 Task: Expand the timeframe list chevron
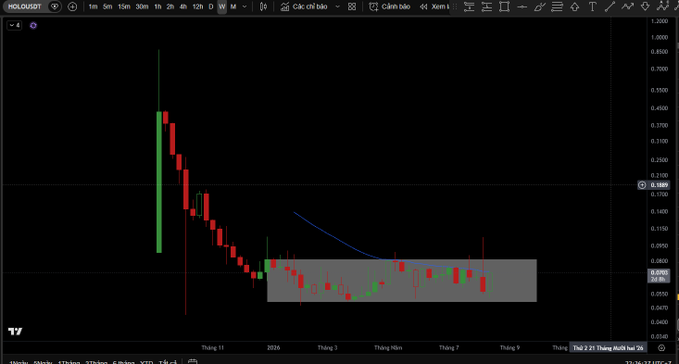point(245,6)
